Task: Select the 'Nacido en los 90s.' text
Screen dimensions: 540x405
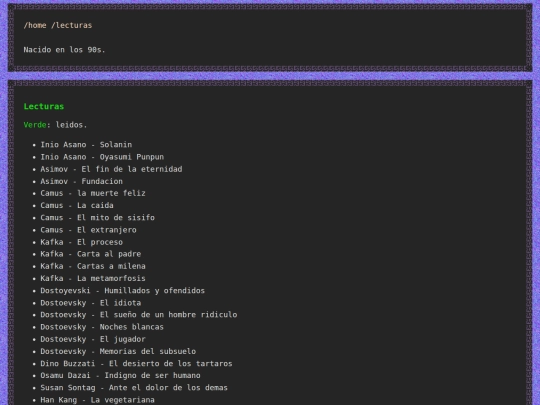Action: 64,50
